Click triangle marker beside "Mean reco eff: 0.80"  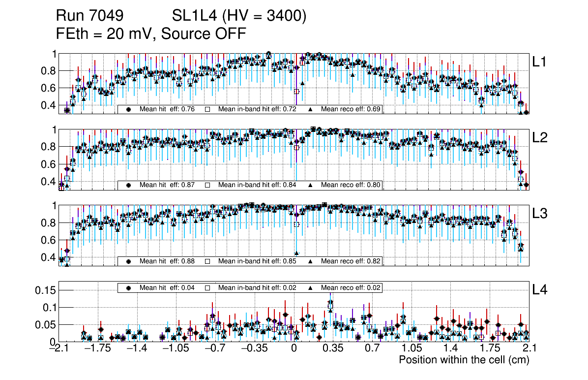pos(311,185)
